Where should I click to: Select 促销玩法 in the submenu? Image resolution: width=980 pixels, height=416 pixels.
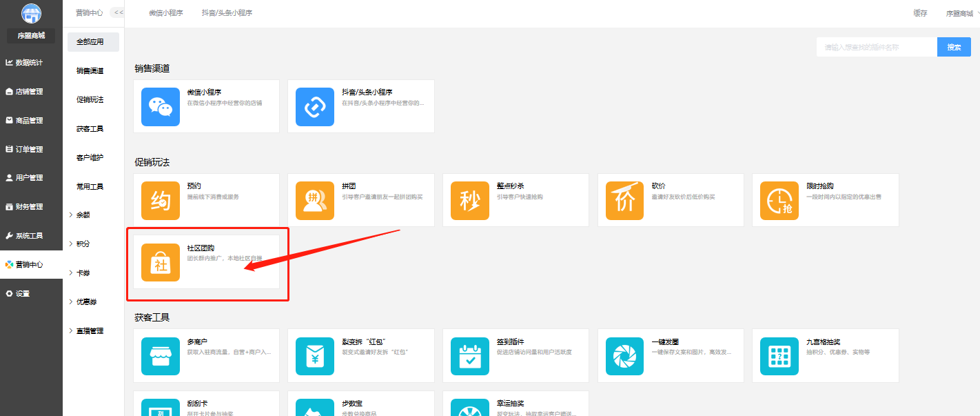coord(90,100)
